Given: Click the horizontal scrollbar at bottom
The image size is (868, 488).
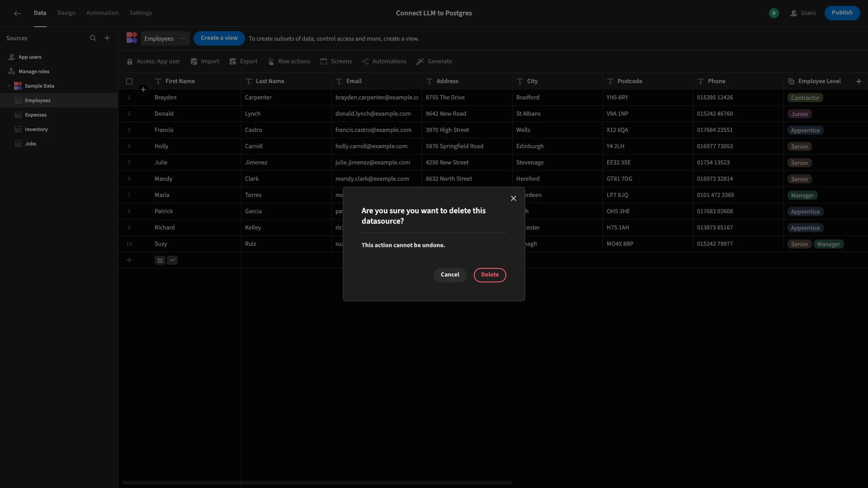Looking at the screenshot, I should 317,483.
